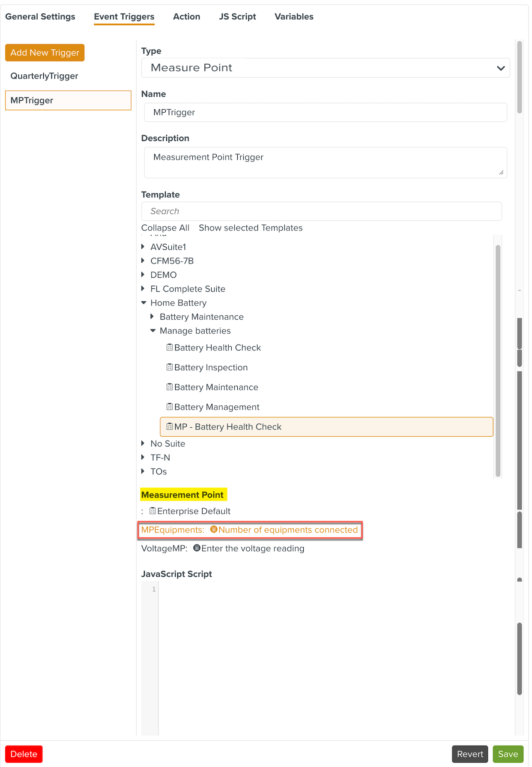Click the orange MPEquipments measurement point icon
532x767 pixels.
pos(214,530)
